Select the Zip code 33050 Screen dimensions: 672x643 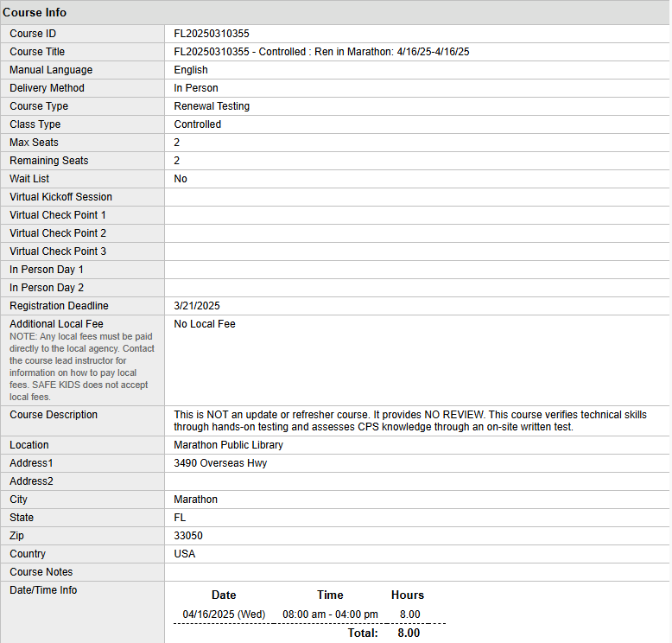[188, 536]
